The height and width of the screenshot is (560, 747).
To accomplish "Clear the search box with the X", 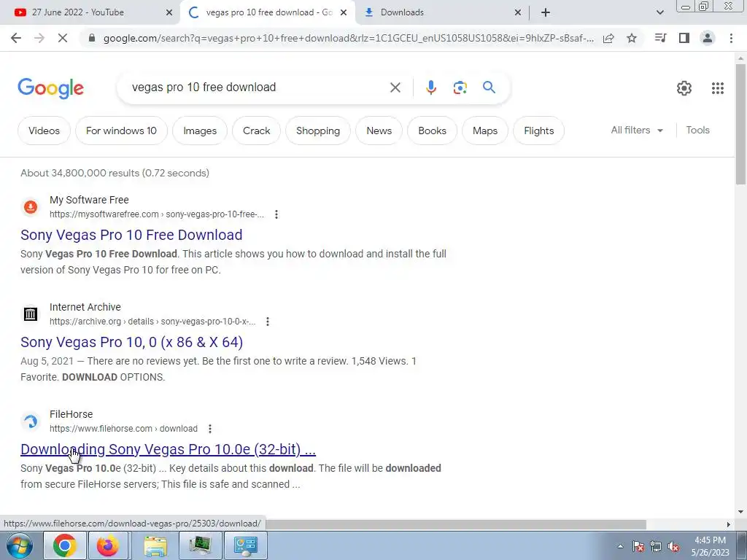I will [x=395, y=87].
